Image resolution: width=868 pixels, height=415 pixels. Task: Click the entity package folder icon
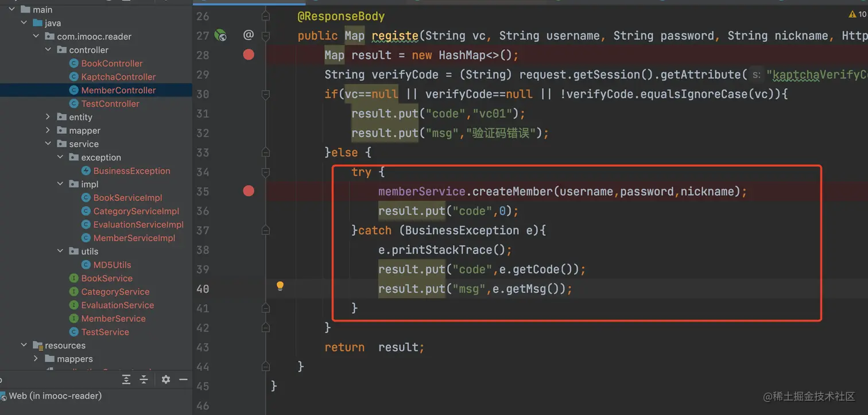pyautogui.click(x=62, y=117)
